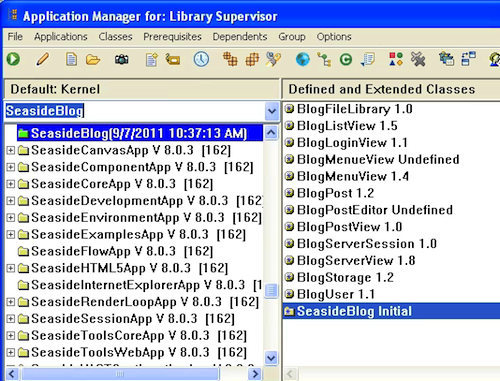500x381 pixels.
Task: Click the folder icon beside SeasideBlog Initial
Action: coord(289,311)
